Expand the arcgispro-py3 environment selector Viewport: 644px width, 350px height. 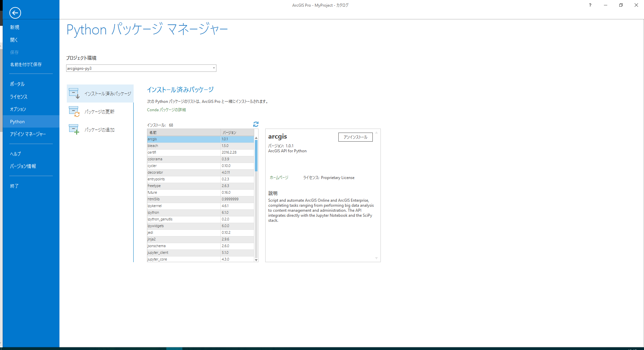point(213,68)
